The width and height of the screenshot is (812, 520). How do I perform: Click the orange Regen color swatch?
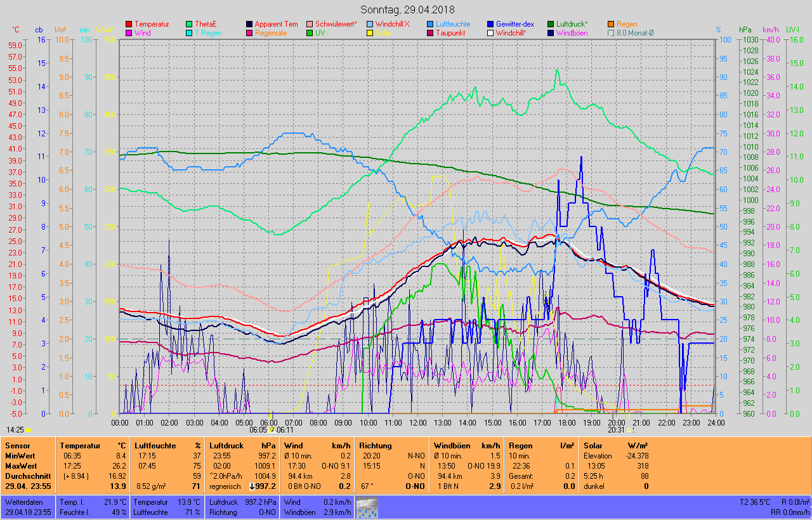(611, 24)
